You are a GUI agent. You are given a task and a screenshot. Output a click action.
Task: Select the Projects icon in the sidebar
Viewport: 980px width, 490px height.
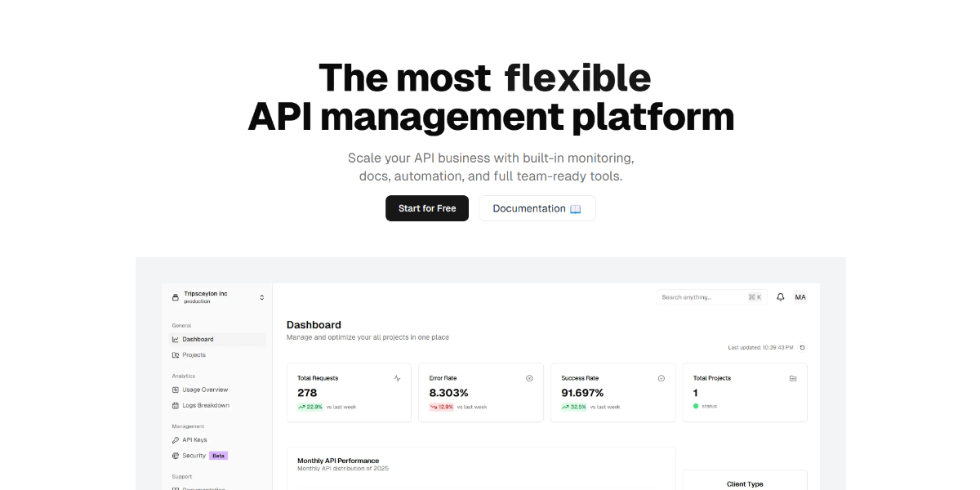(174, 354)
